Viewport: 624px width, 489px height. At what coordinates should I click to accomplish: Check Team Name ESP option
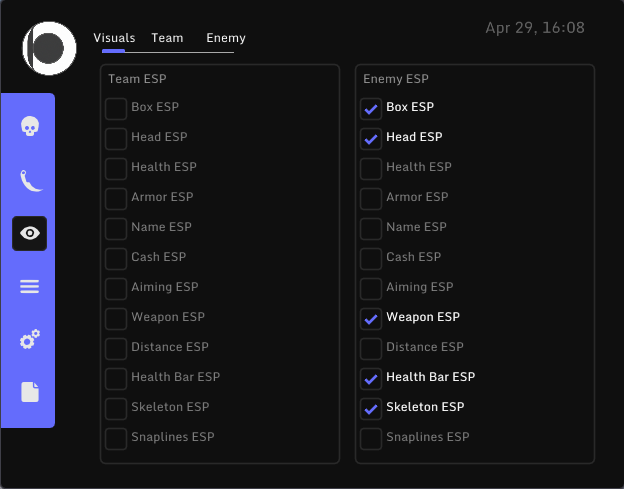tap(116, 228)
